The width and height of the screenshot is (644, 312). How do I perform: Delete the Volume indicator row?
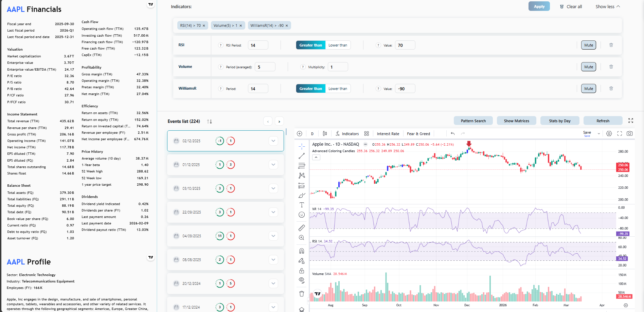coord(611,67)
